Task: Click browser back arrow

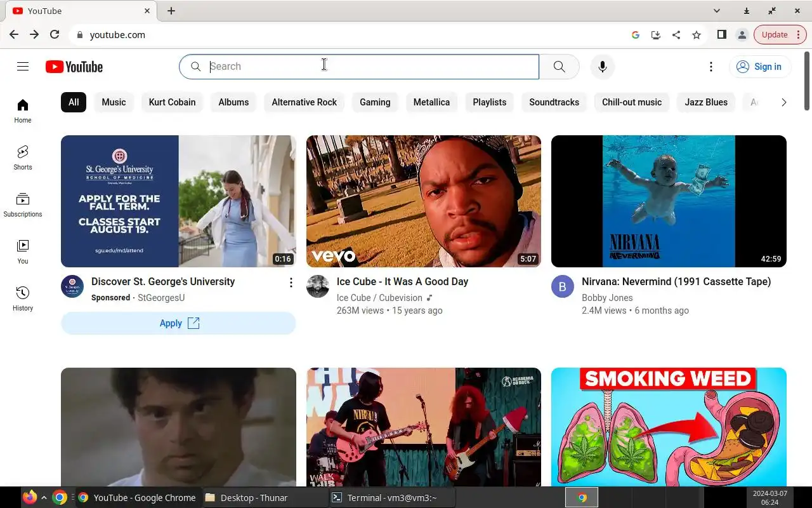Action: pos(14,35)
